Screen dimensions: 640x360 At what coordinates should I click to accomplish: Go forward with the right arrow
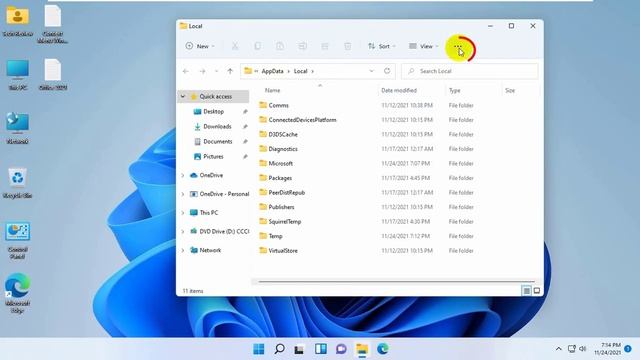pos(202,71)
